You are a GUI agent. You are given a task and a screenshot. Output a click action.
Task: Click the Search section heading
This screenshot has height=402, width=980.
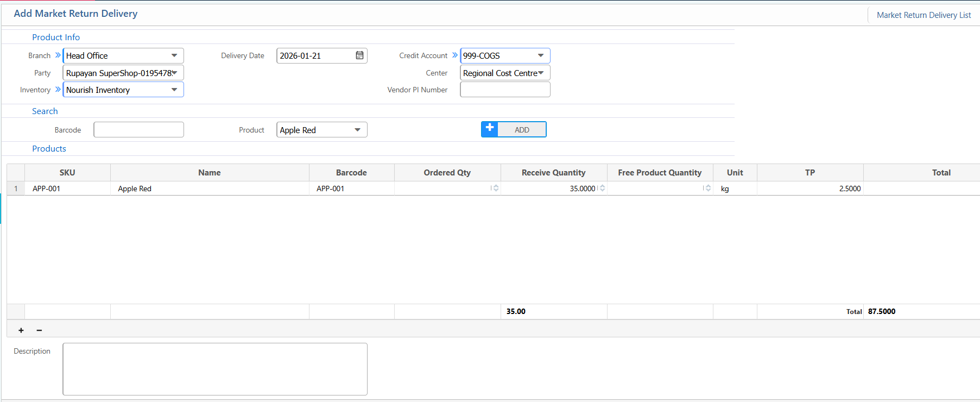point(45,111)
